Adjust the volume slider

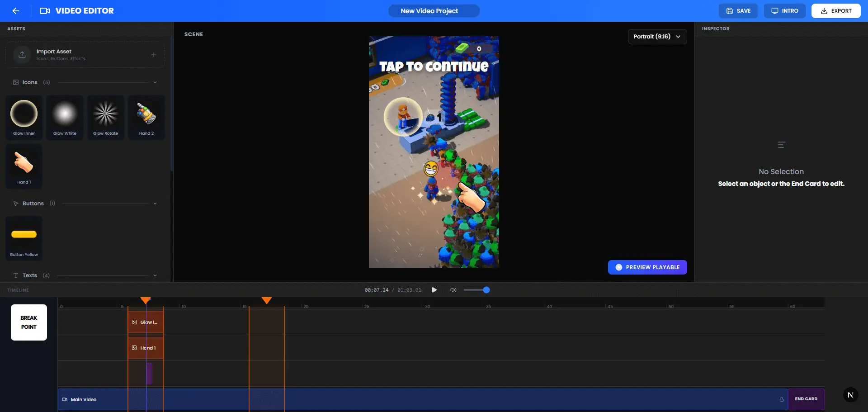click(476, 290)
